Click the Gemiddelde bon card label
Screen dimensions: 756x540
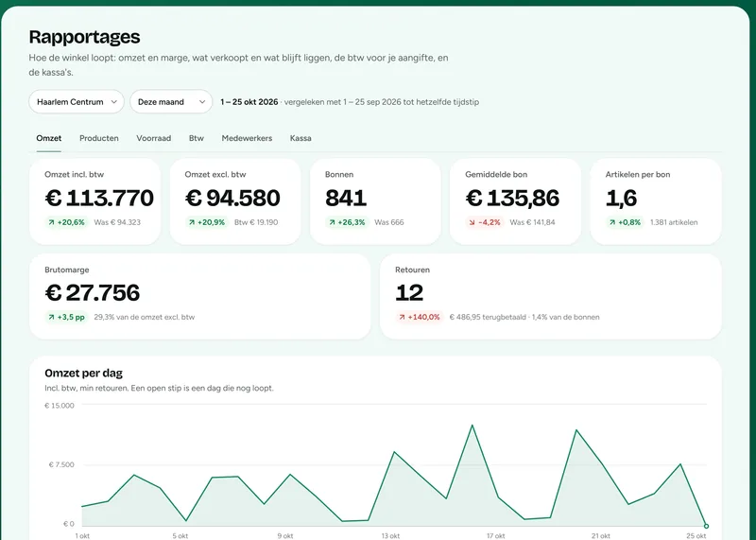pyautogui.click(x=496, y=174)
